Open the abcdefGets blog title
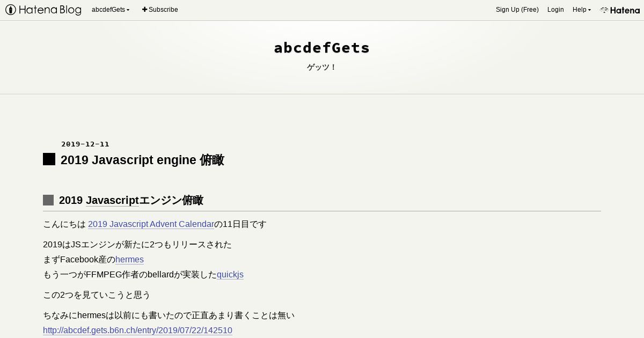This screenshot has height=338, width=644. coord(322,48)
